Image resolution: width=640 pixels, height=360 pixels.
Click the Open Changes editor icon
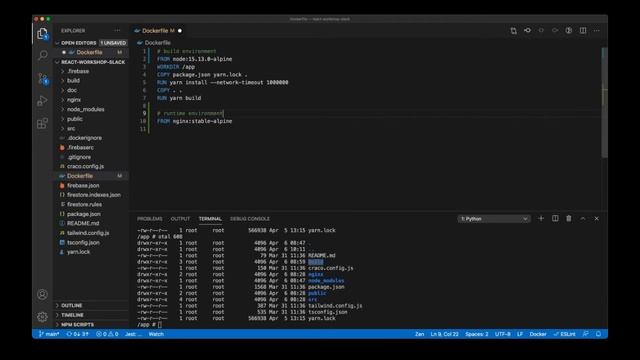[x=513, y=31]
